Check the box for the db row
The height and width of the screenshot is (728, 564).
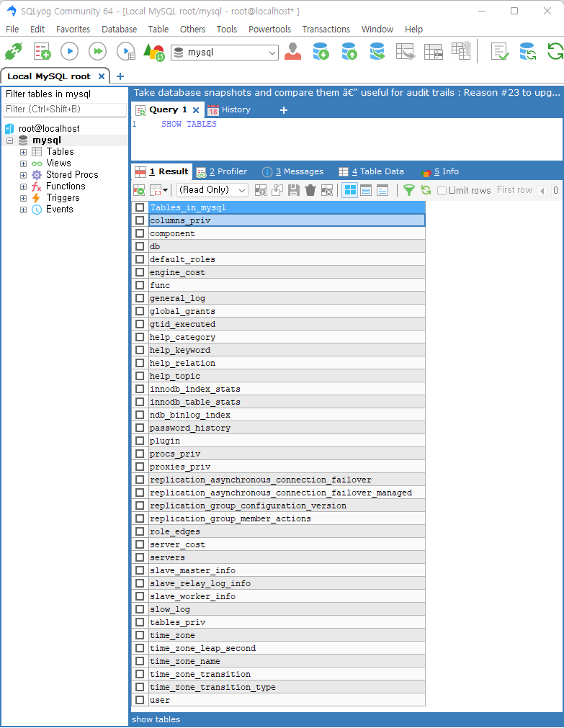(x=140, y=246)
